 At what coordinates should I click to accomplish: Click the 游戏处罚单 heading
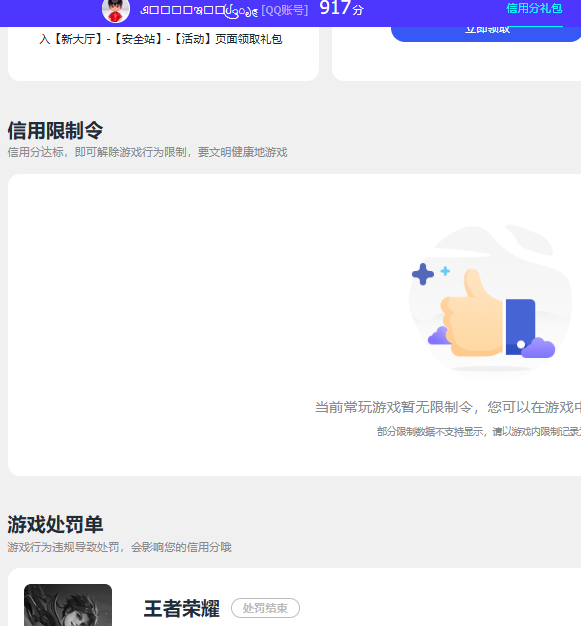tap(55, 525)
